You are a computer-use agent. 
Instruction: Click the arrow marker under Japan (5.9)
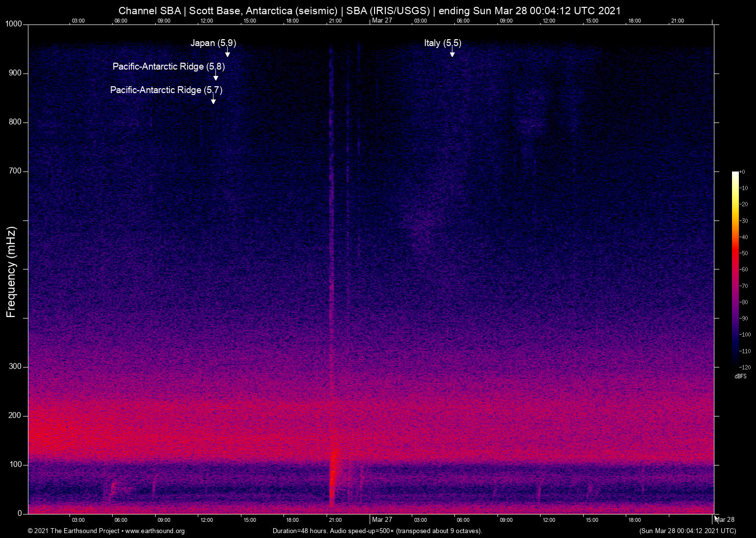click(227, 53)
